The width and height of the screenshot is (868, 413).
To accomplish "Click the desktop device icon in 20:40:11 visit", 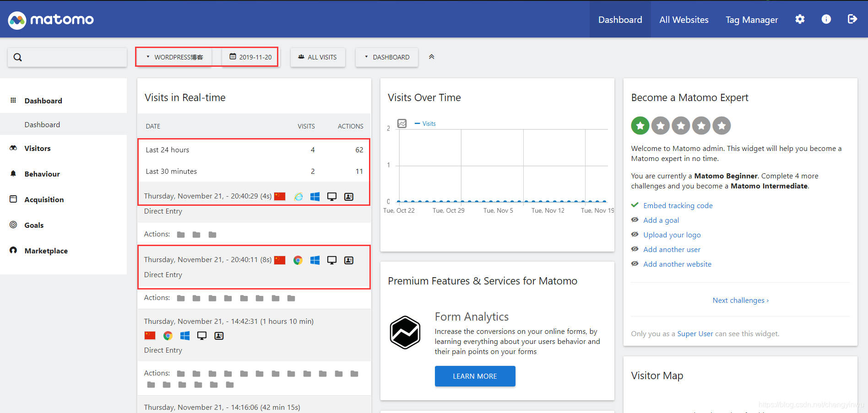I will 332,260.
